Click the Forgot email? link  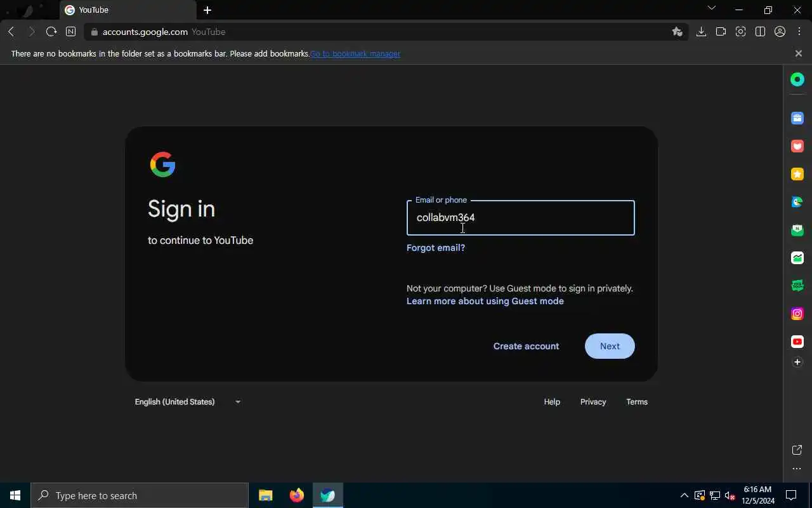pyautogui.click(x=436, y=248)
